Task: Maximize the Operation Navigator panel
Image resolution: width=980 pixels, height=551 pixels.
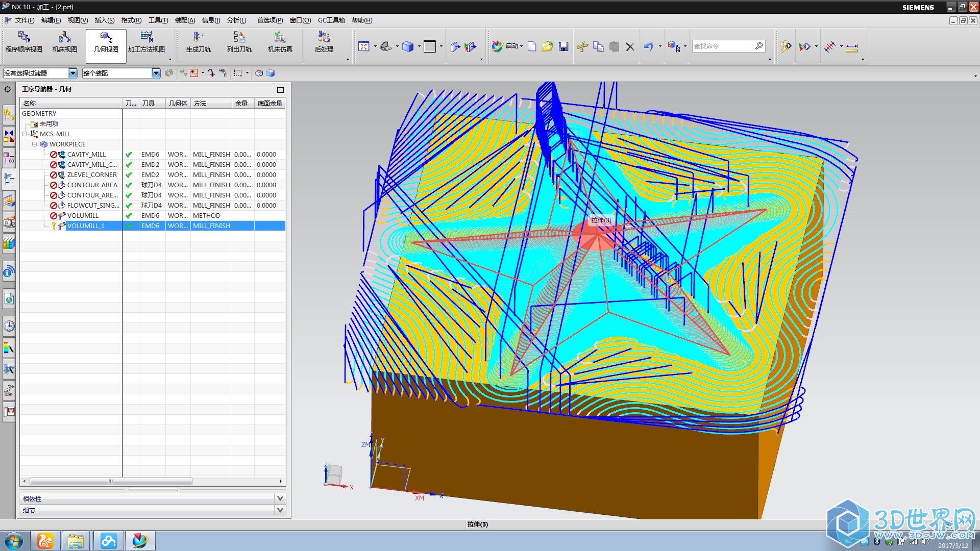Action: (280, 89)
